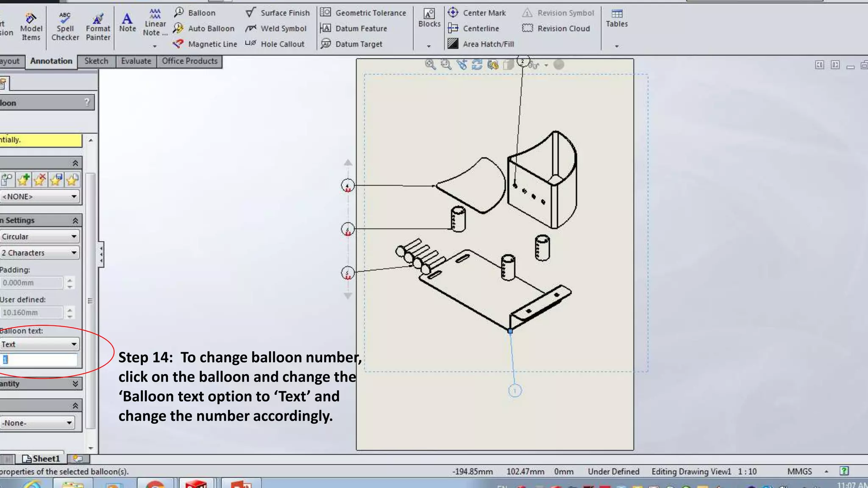The height and width of the screenshot is (488, 868).
Task: Click the Magnetic Line tool
Action: pyautogui.click(x=205, y=44)
